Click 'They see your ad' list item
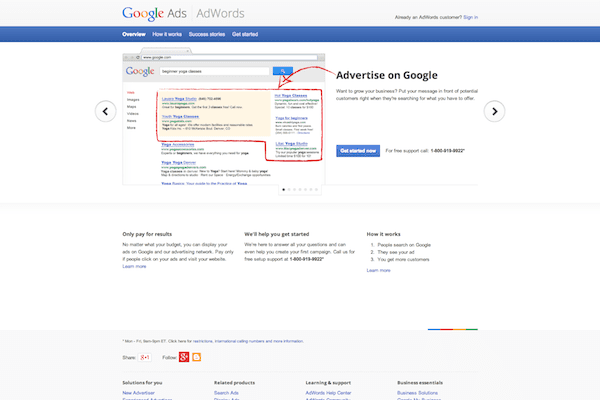600x400 pixels. tap(396, 252)
